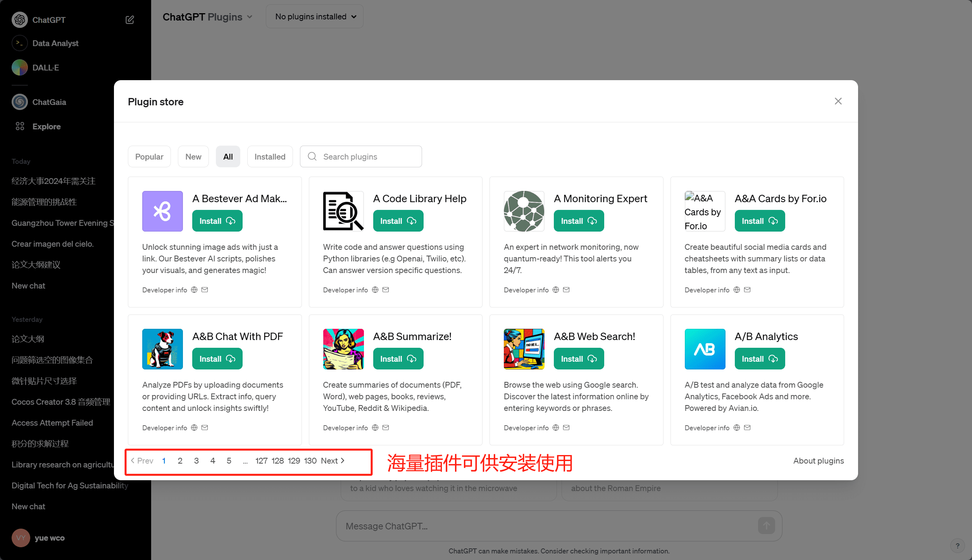Show the New plugins tab
Image resolution: width=972 pixels, height=560 pixels.
[193, 156]
